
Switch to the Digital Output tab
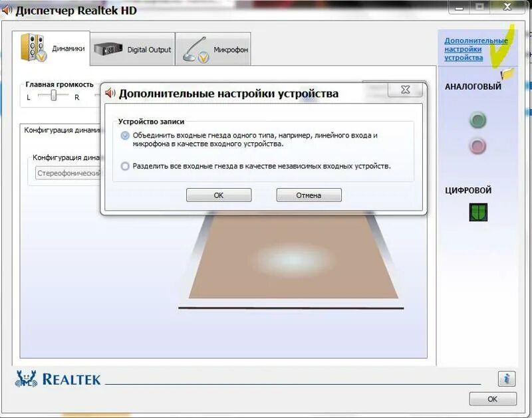133,49
